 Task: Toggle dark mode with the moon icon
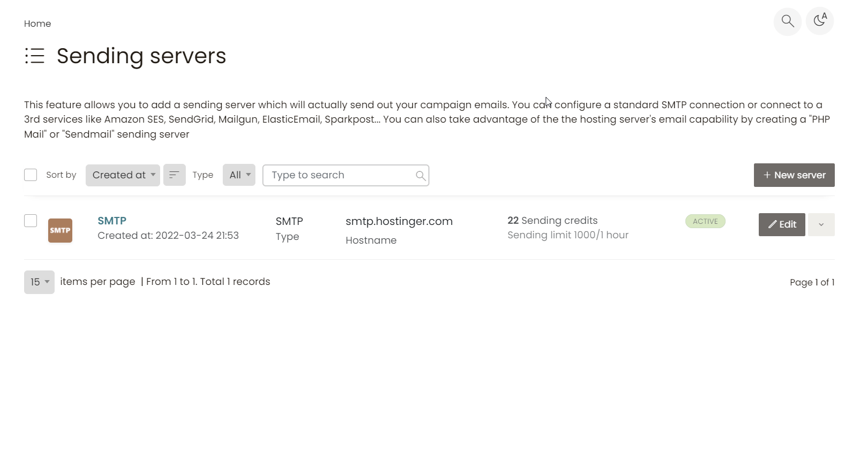point(819,21)
